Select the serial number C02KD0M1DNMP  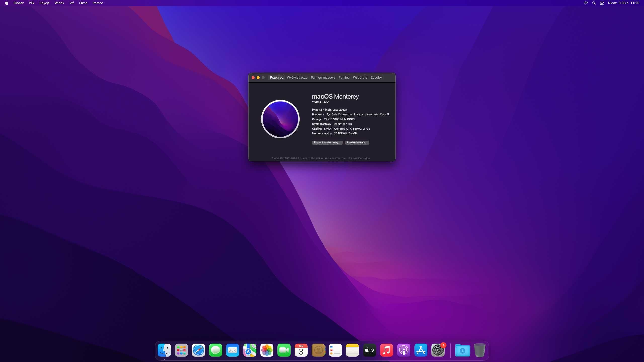tap(345, 133)
